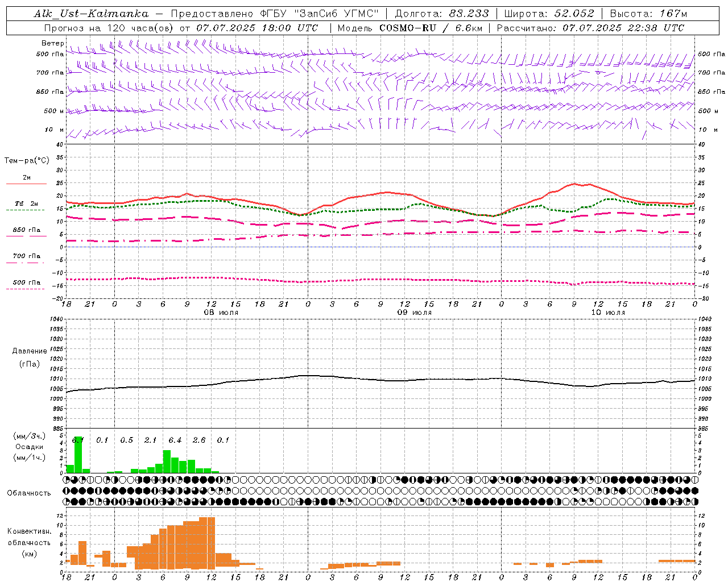Click the computed time Рассчитано: 07.07.2025 22:38 UTC
728x582 pixels.
point(590,28)
